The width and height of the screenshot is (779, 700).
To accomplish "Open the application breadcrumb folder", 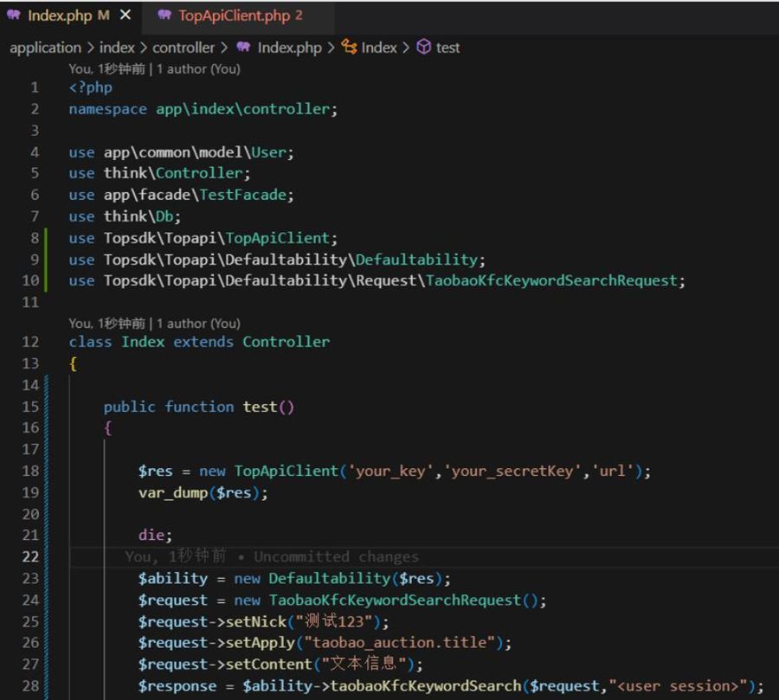I will tap(45, 48).
